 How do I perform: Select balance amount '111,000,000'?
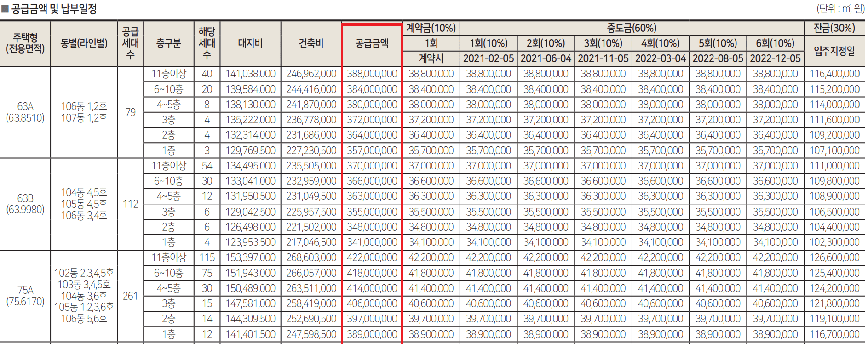pos(834,166)
